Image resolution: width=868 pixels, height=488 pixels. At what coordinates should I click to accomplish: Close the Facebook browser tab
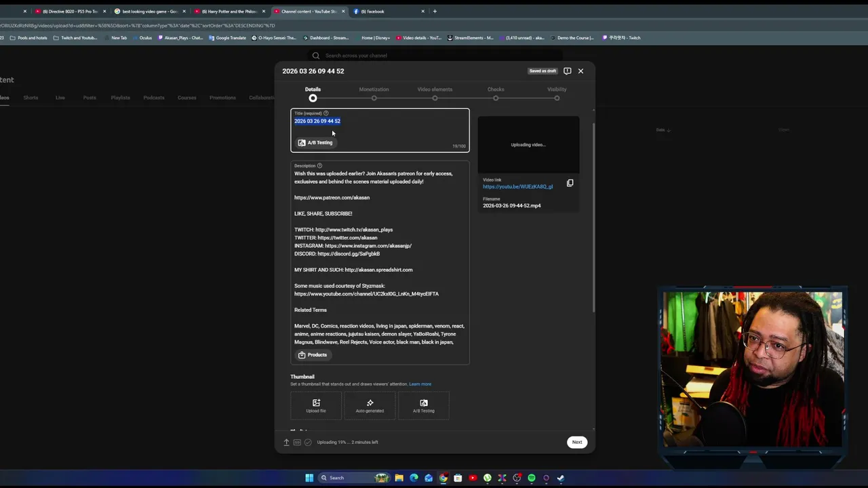click(422, 12)
